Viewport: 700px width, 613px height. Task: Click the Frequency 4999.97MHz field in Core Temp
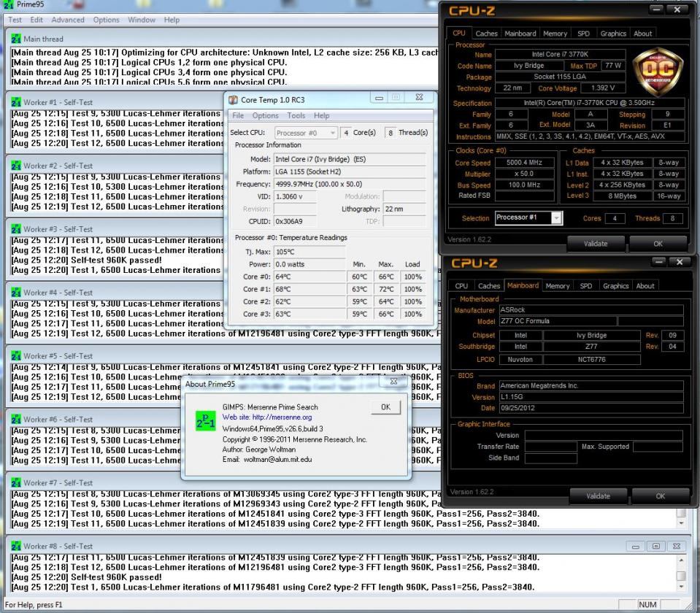click(349, 184)
